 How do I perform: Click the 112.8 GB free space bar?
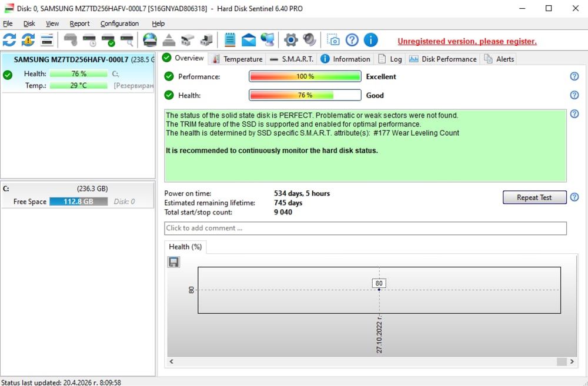point(78,202)
